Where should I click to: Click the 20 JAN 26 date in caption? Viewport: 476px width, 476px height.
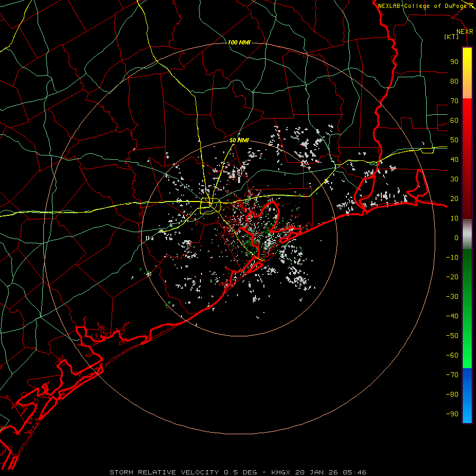point(317,472)
